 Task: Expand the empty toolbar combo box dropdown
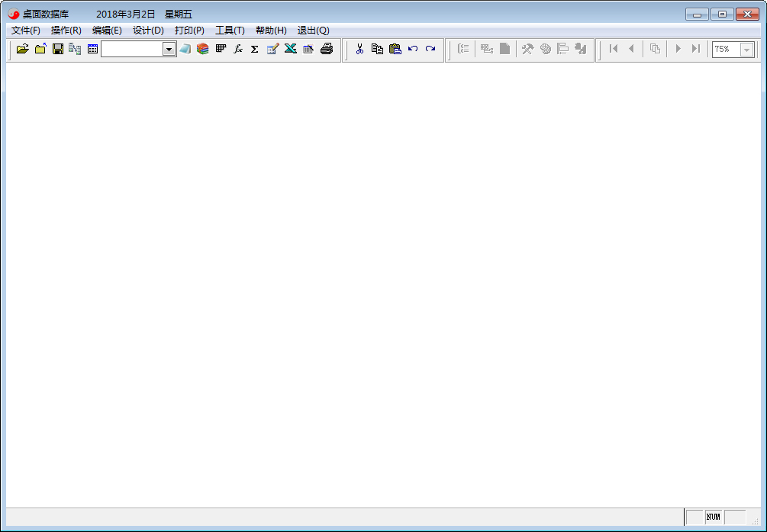tap(169, 49)
